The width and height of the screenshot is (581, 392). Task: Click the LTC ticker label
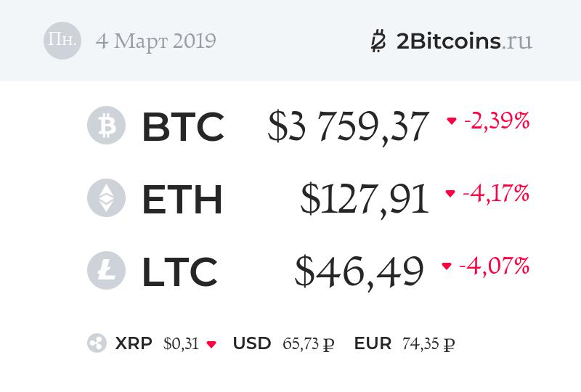point(179,271)
